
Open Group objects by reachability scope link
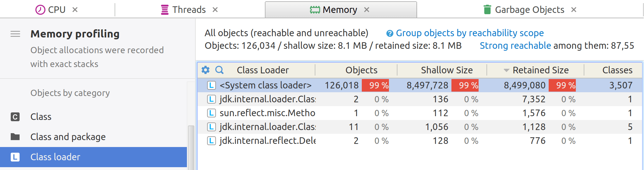[470, 33]
